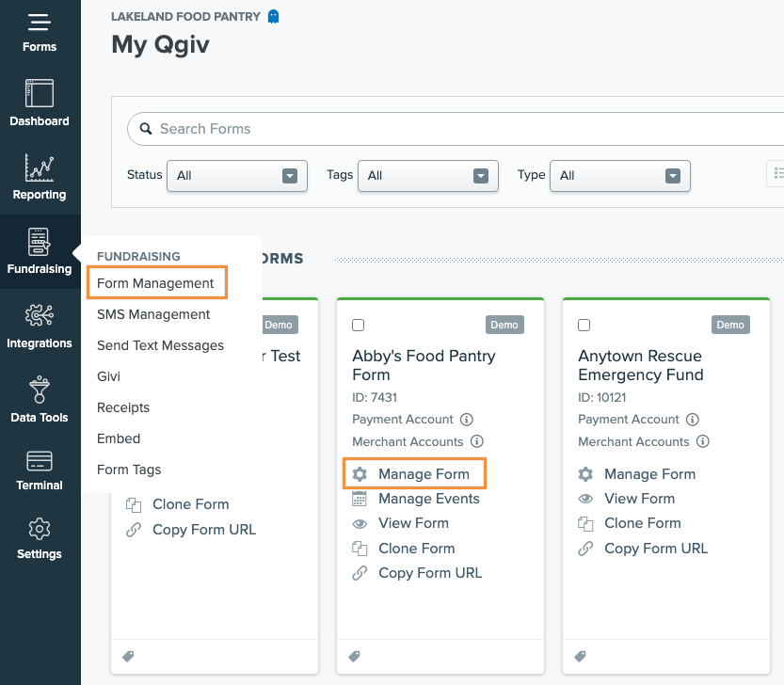This screenshot has height=685, width=784.
Task: Click the Demo badge on Anytown Rescue card
Action: tap(730, 325)
